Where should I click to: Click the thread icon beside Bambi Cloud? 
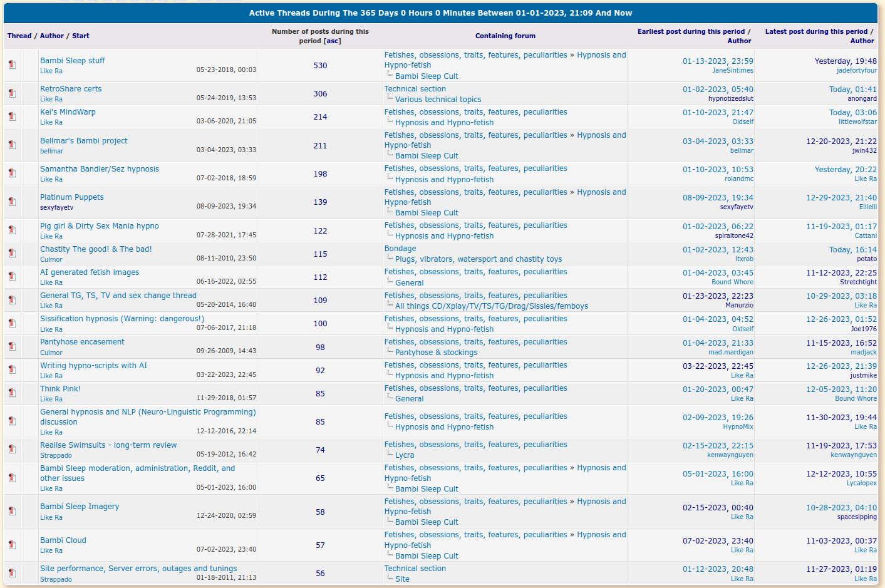pyautogui.click(x=12, y=545)
